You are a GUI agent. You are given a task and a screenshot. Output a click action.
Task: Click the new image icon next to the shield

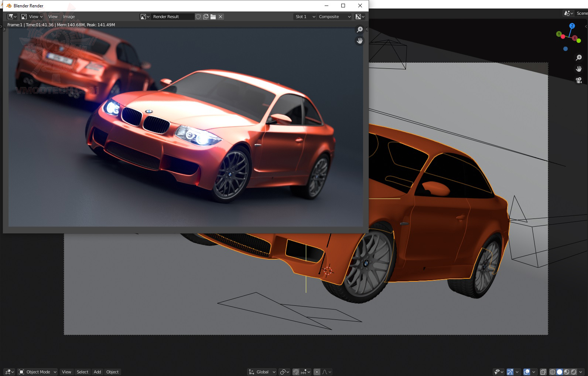pos(206,17)
